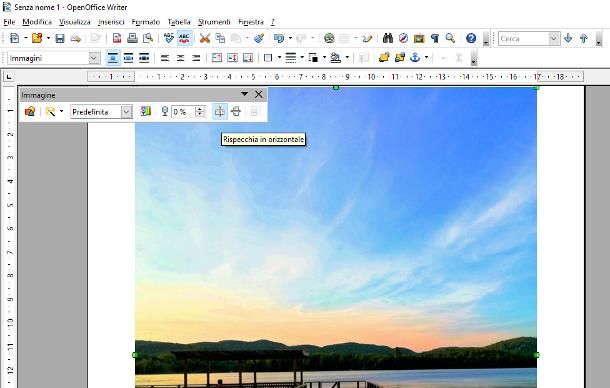The height and width of the screenshot is (388, 610).
Task: Open the Strumenti menu
Action: (x=214, y=22)
